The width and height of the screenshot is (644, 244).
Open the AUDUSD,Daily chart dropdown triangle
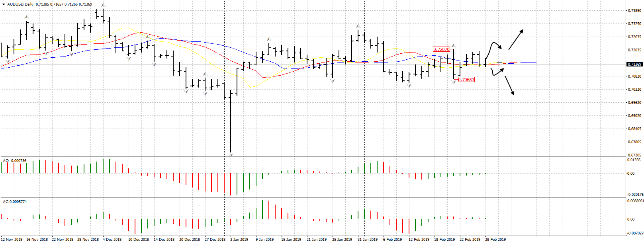tap(4, 4)
